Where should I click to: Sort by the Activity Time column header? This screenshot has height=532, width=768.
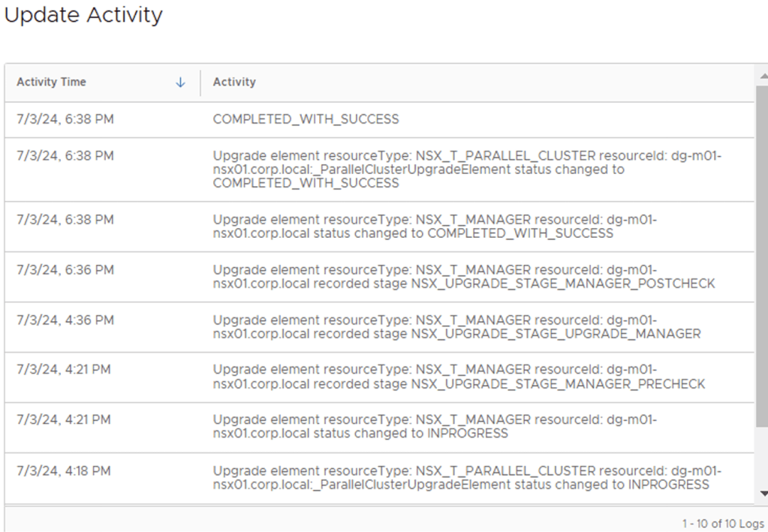click(52, 83)
